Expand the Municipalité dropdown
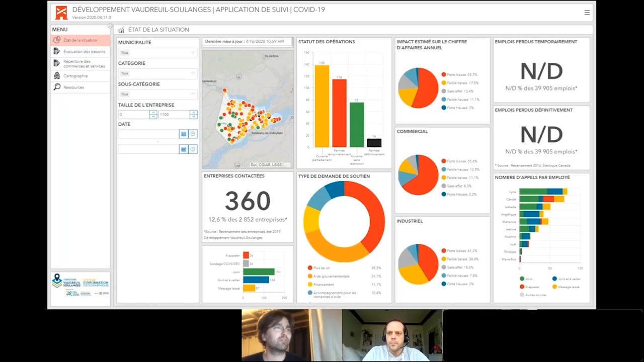Screen dimensions: 644x362 157,53
